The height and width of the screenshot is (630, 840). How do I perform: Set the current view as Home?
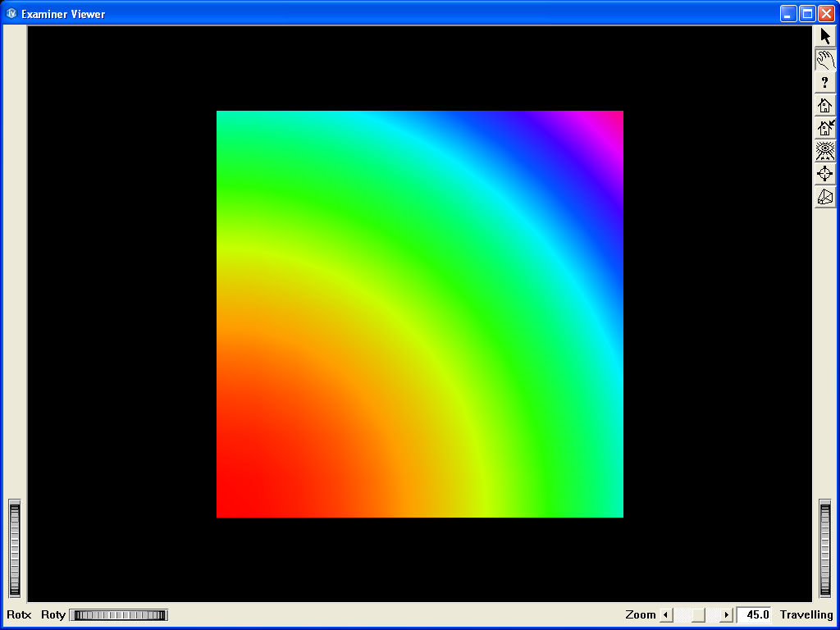click(824, 127)
